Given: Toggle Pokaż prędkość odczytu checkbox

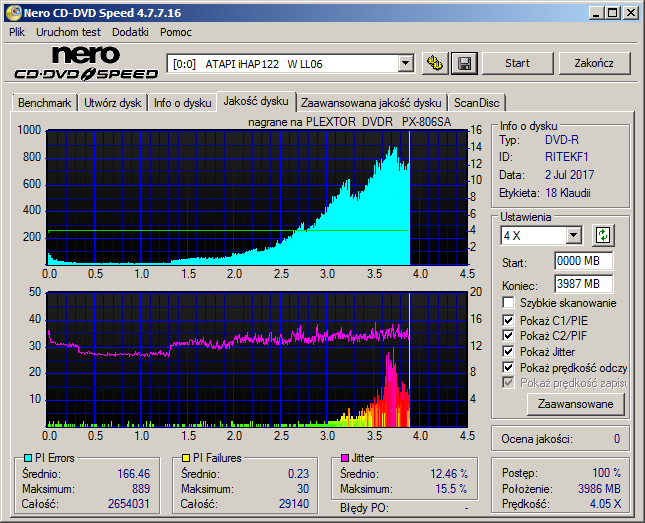Looking at the screenshot, I should pyautogui.click(x=508, y=367).
